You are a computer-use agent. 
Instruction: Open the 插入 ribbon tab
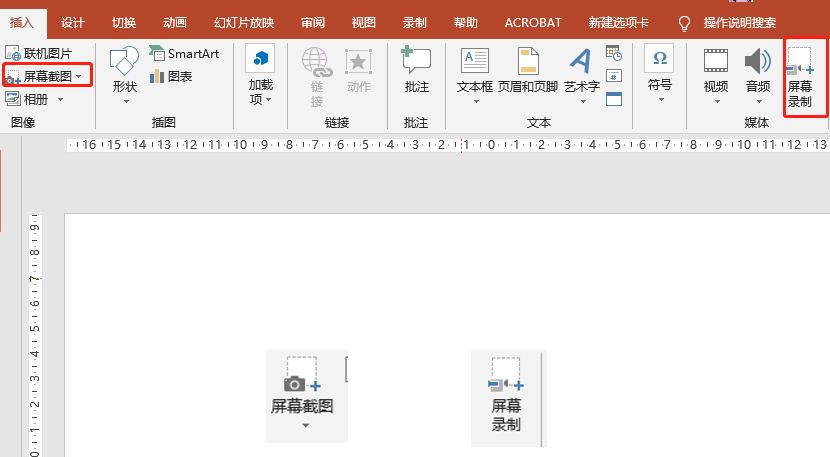click(22, 23)
